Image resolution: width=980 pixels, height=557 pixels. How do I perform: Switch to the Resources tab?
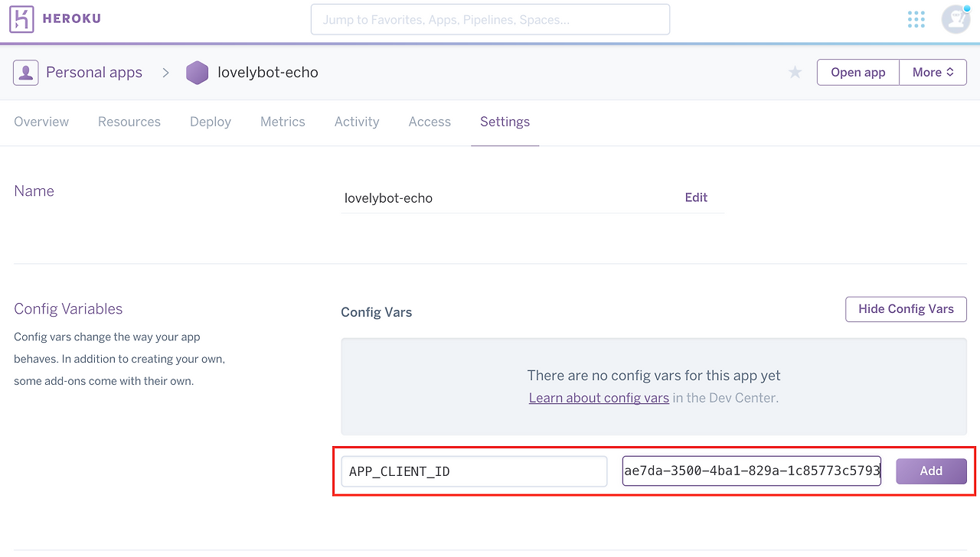point(129,122)
